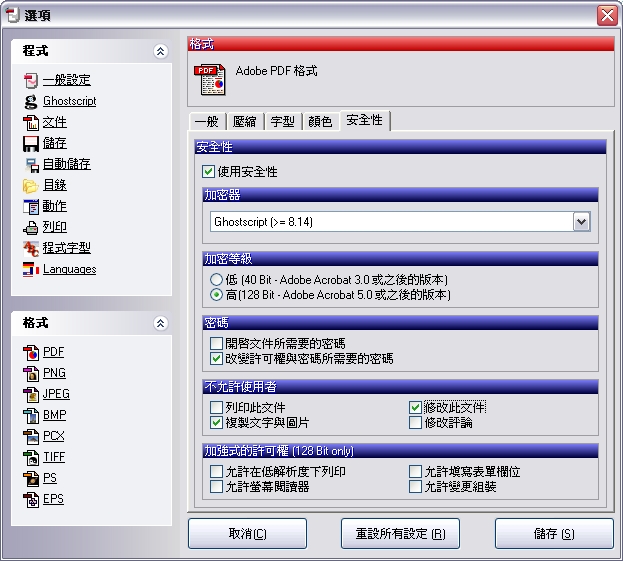This screenshot has height=561, width=623.
Task: Click the PS format icon
Action: pos(31,478)
